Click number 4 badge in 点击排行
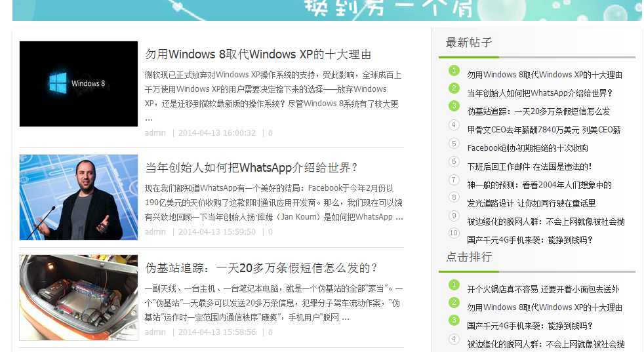Screen dimensions: 644x352 pos(454,339)
